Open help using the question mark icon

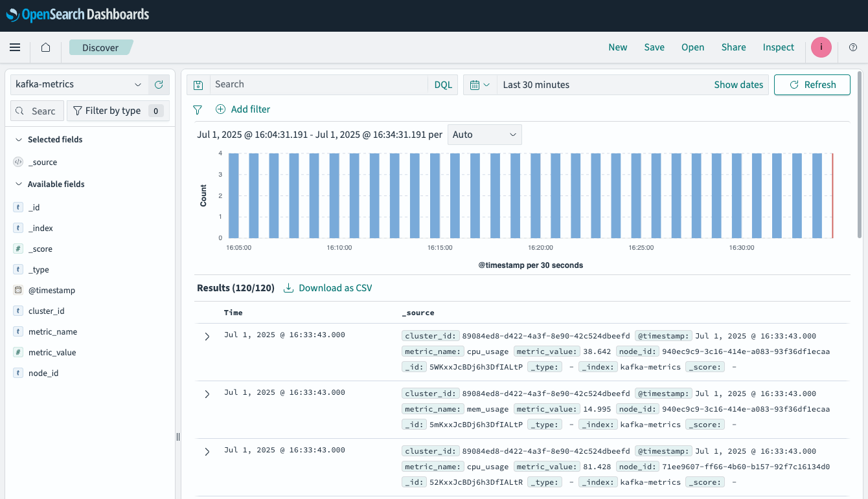click(853, 47)
